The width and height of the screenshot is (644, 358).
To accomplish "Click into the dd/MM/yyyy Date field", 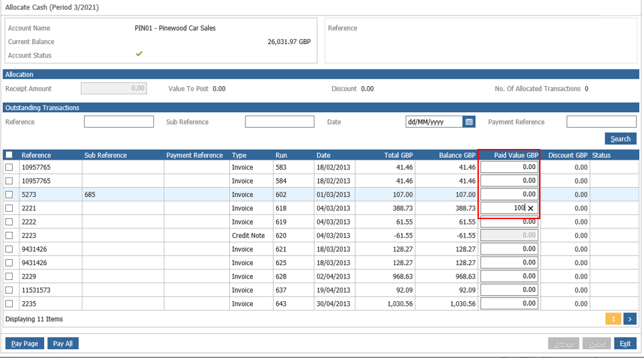I will pyautogui.click(x=434, y=122).
